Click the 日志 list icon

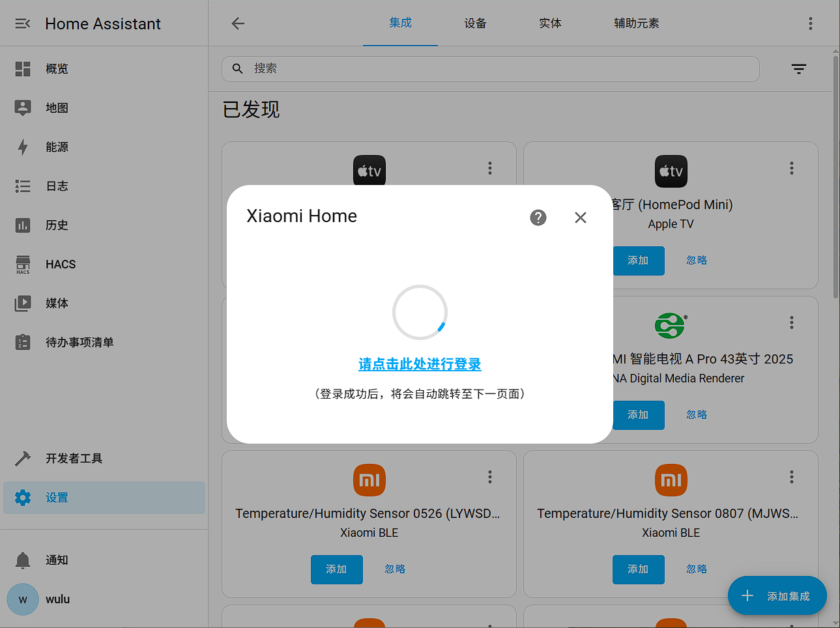point(23,186)
